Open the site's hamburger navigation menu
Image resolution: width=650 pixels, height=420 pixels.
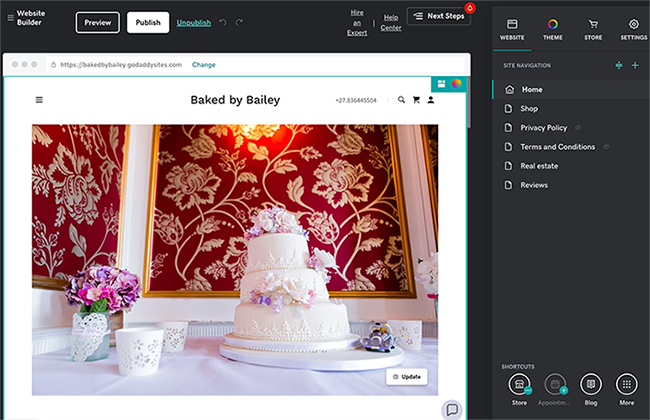(39, 100)
